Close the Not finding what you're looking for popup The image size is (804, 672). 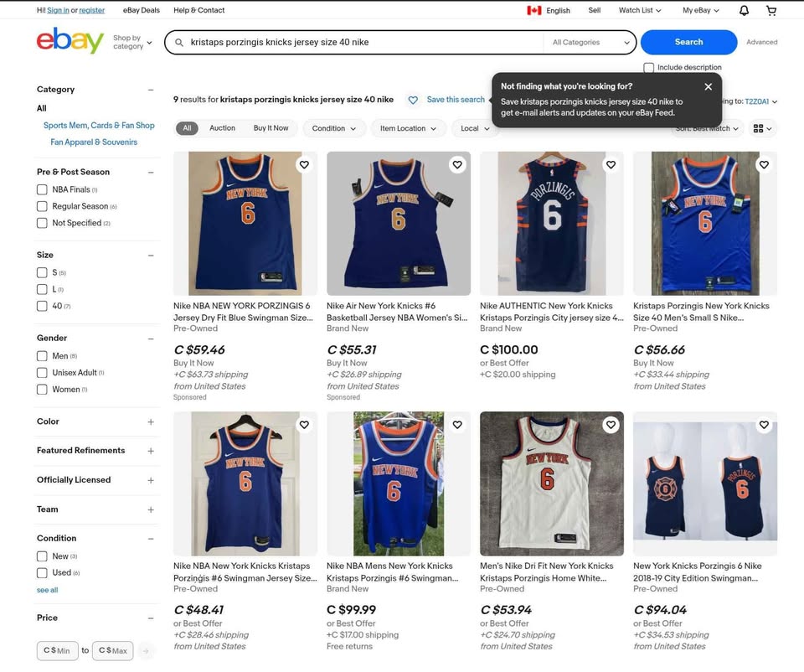[709, 86]
